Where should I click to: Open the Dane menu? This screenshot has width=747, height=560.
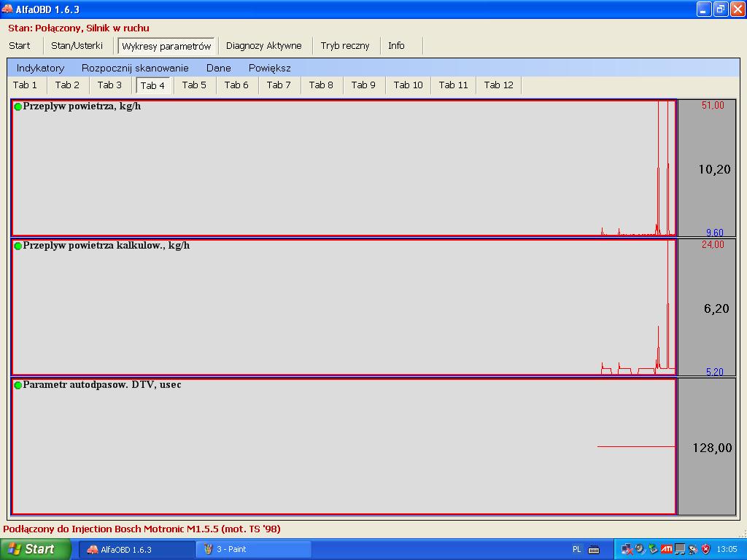pyautogui.click(x=219, y=68)
